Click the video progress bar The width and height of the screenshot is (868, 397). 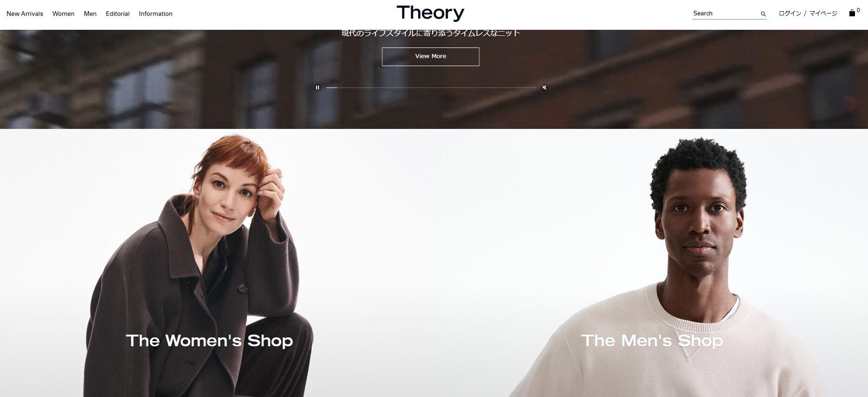pyautogui.click(x=431, y=87)
